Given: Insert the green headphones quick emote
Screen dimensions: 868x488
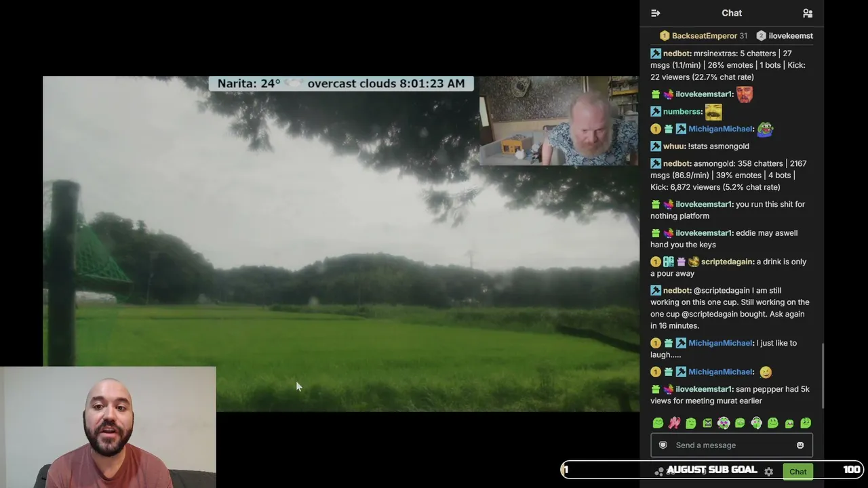Looking at the screenshot, I should pyautogui.click(x=756, y=423).
